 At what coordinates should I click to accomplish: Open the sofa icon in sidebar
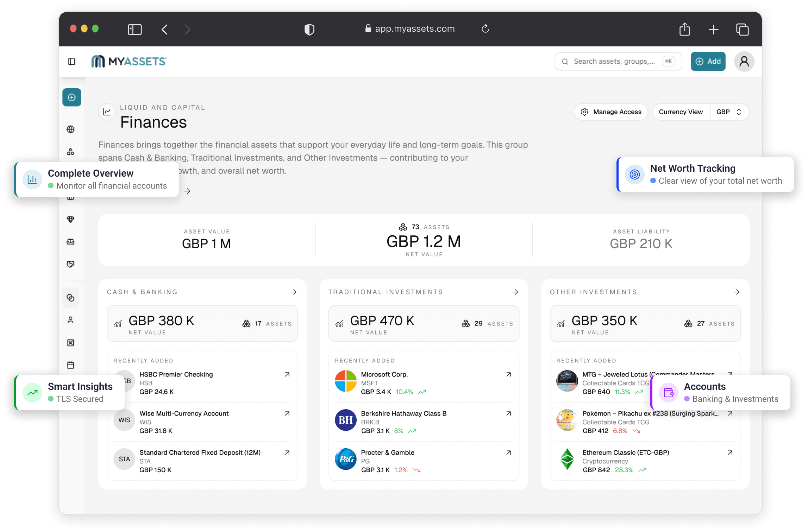click(70, 242)
